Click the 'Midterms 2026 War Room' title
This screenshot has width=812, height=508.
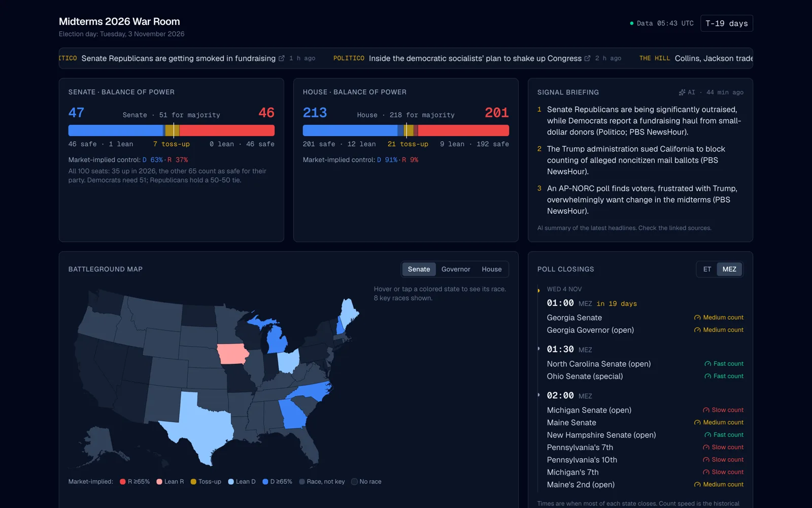119,21
